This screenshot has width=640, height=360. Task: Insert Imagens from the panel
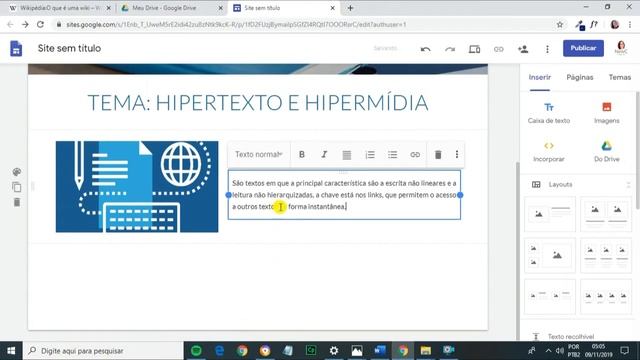[607, 113]
